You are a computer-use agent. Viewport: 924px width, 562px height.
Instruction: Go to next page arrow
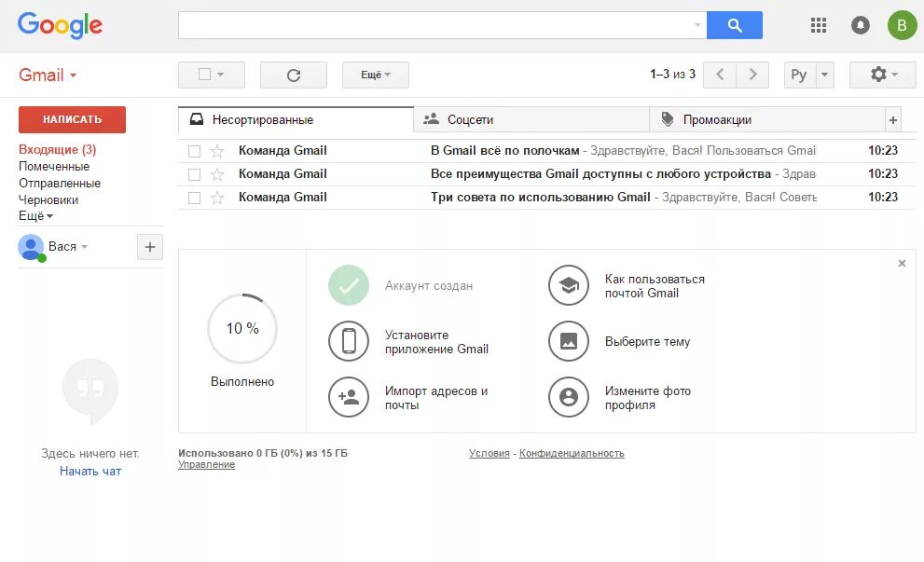[752, 75]
